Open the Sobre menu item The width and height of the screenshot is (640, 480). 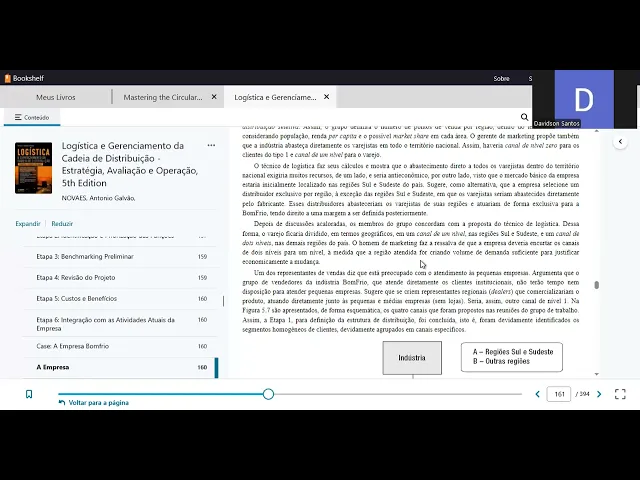pos(501,78)
